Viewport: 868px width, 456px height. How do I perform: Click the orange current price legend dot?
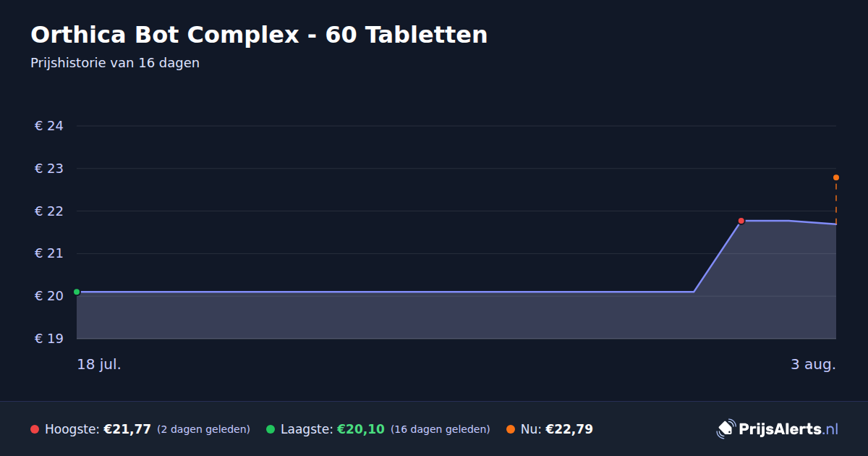point(511,429)
